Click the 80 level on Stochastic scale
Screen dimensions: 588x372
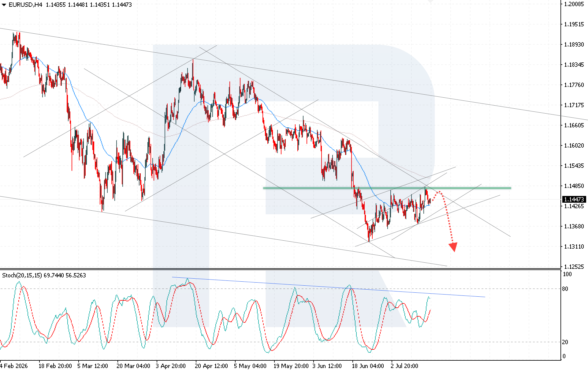(x=565, y=289)
